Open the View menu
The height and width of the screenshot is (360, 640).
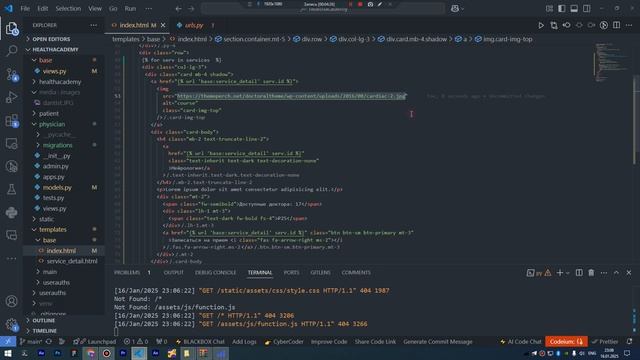[x=95, y=9]
